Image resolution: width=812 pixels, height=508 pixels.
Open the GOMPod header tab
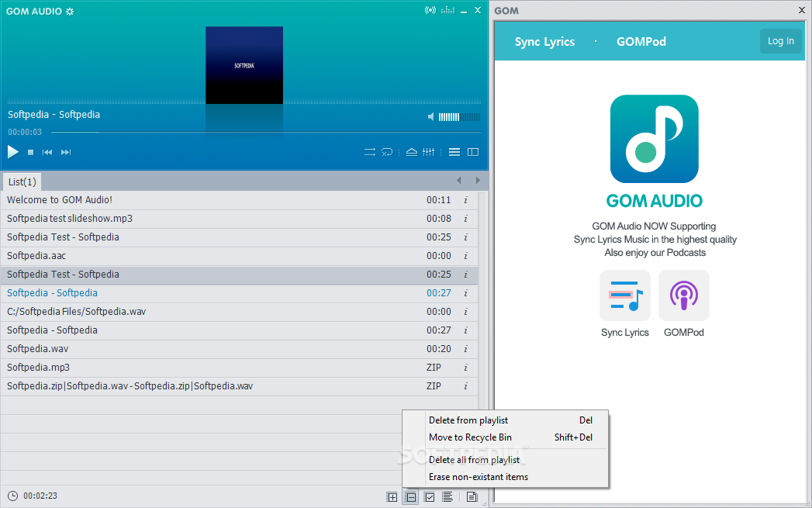click(641, 42)
